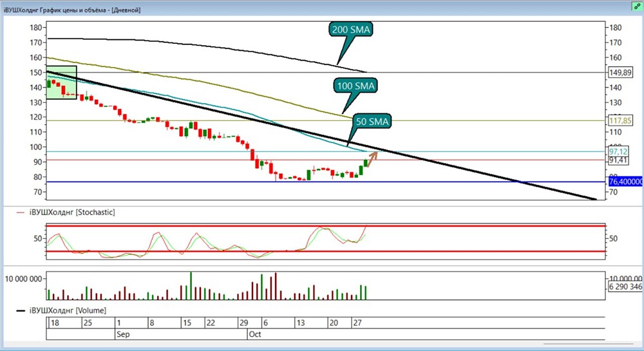This screenshot has width=644, height=351.
Task: Click the date axis label '15'
Action: coord(187,323)
